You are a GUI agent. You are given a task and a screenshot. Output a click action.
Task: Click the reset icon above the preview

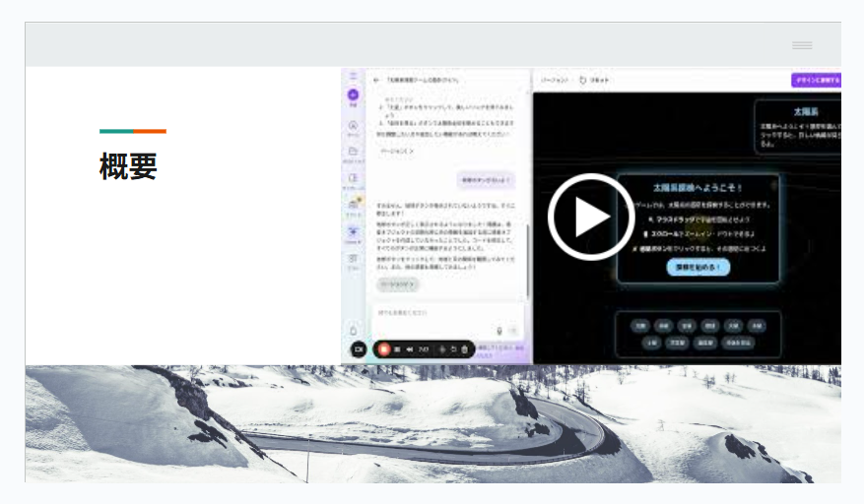[x=583, y=80]
